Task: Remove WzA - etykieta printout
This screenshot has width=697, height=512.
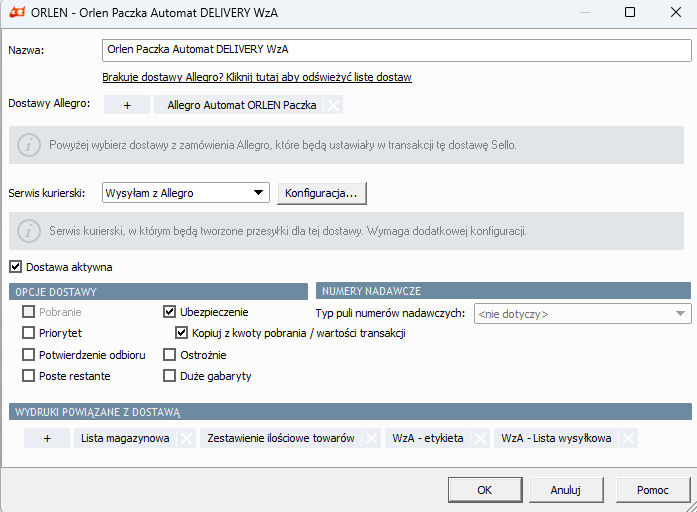Action: click(x=480, y=439)
